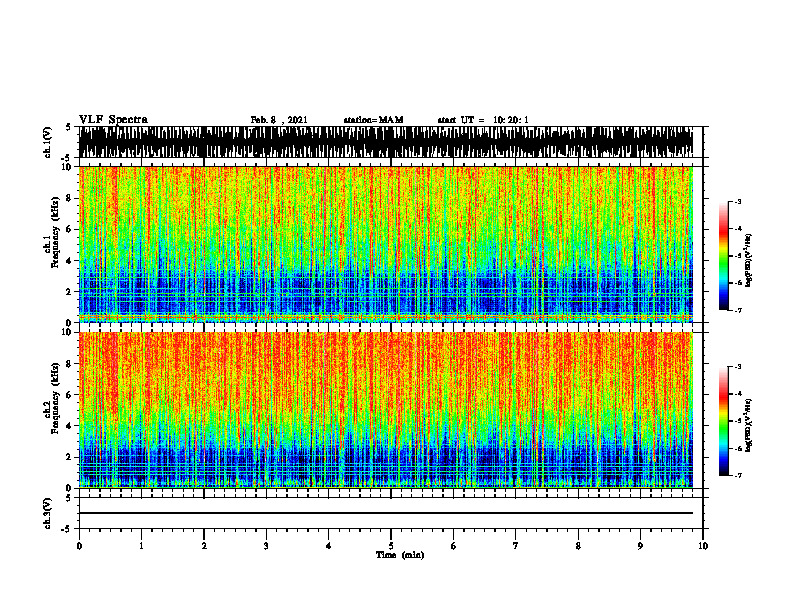Click the time axis tick label '6'
The image size is (792, 612).
pyautogui.click(x=454, y=546)
